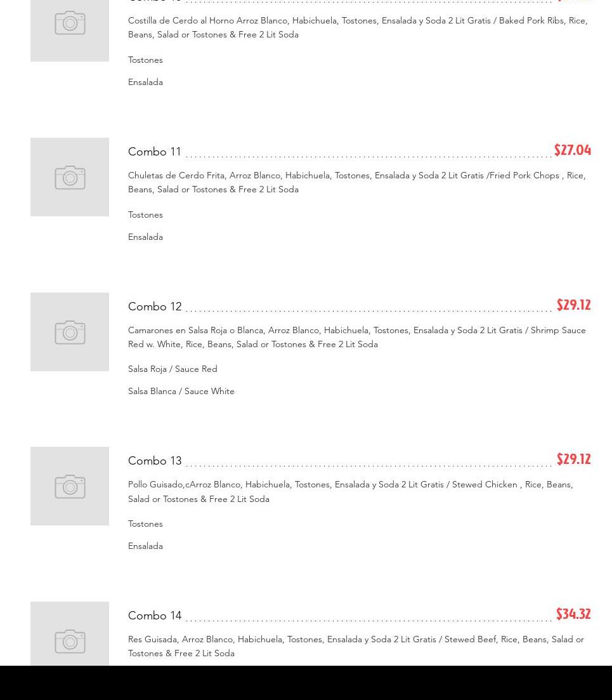This screenshot has width=612, height=700.
Task: Choose the Salsa Blanca / Sauce White option
Action: point(181,391)
